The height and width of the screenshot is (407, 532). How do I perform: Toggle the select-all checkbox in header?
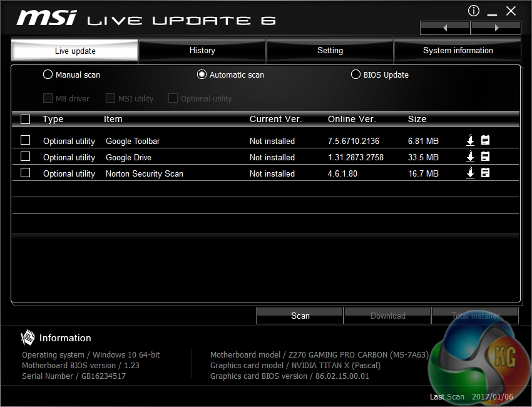tap(26, 120)
